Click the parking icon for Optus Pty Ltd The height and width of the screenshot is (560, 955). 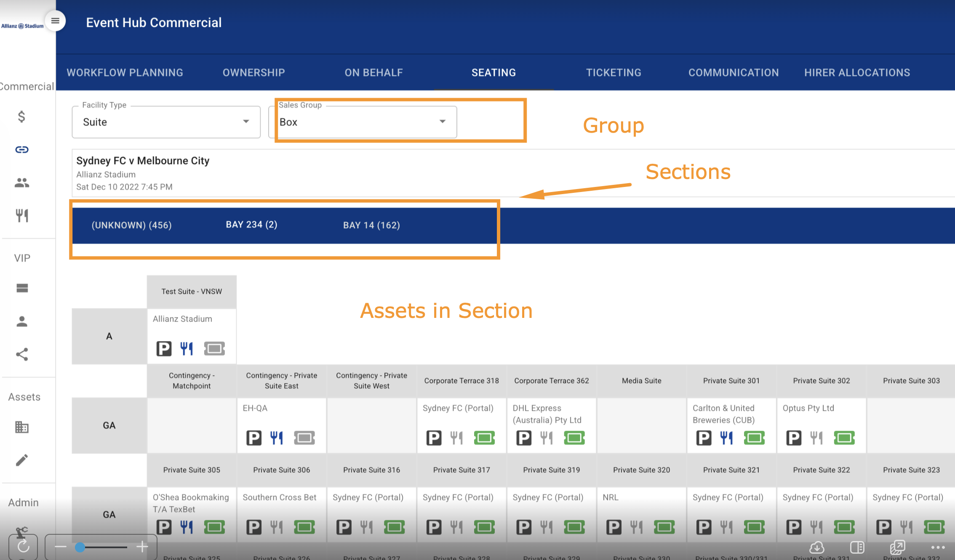click(x=794, y=438)
